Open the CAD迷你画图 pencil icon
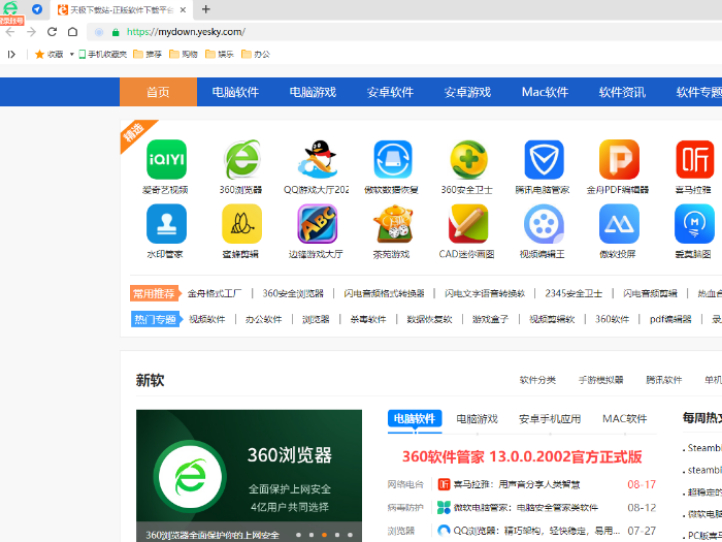The image size is (722, 542). click(468, 224)
